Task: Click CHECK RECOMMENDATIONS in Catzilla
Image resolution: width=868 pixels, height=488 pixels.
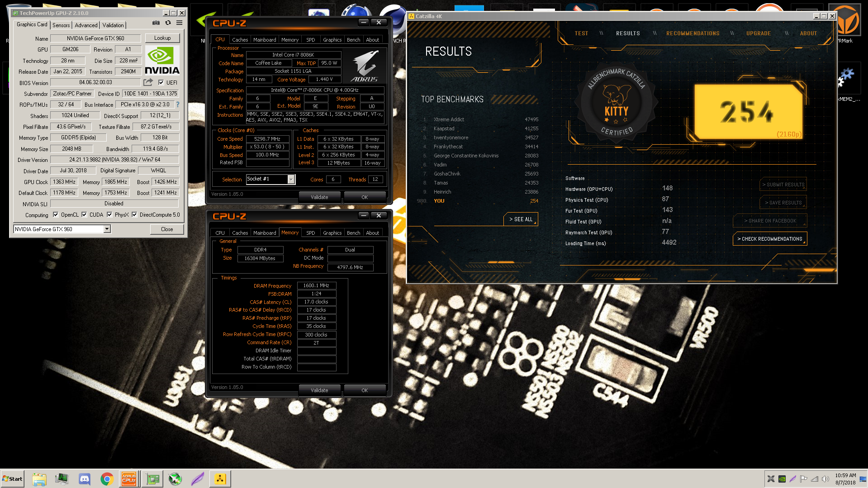Action: [x=770, y=239]
